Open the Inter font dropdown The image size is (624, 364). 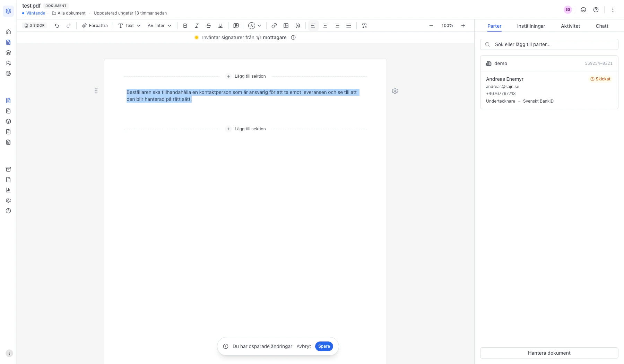159,26
